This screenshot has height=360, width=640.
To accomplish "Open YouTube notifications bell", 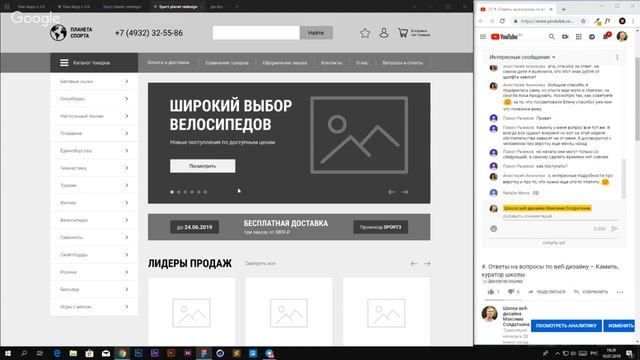I will click(606, 37).
